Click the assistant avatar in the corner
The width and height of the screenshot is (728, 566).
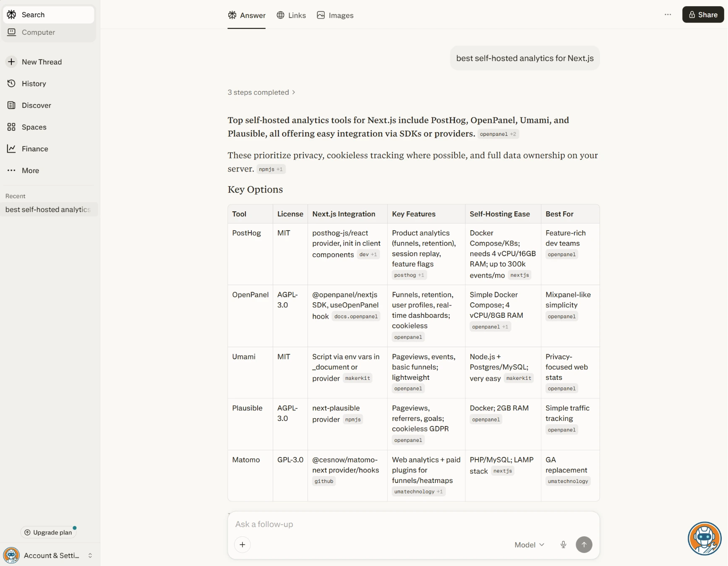(705, 539)
